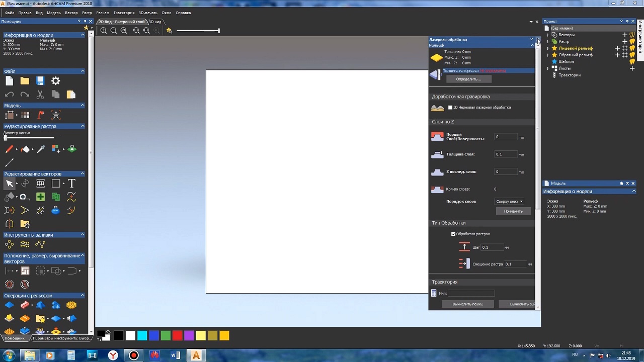The height and width of the screenshot is (362, 644).
Task: Open the Рельеф menu
Action: [102, 13]
